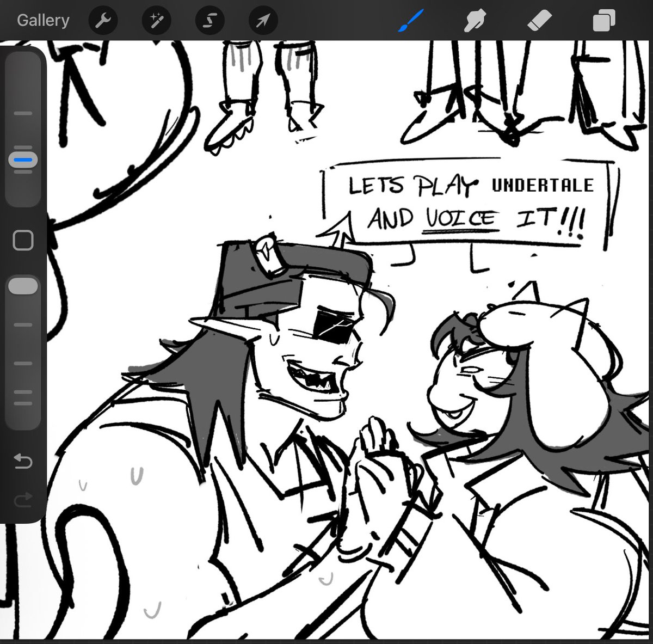Tap the square Modify button in the sidebar
Image resolution: width=653 pixels, height=644 pixels.
pos(23,240)
